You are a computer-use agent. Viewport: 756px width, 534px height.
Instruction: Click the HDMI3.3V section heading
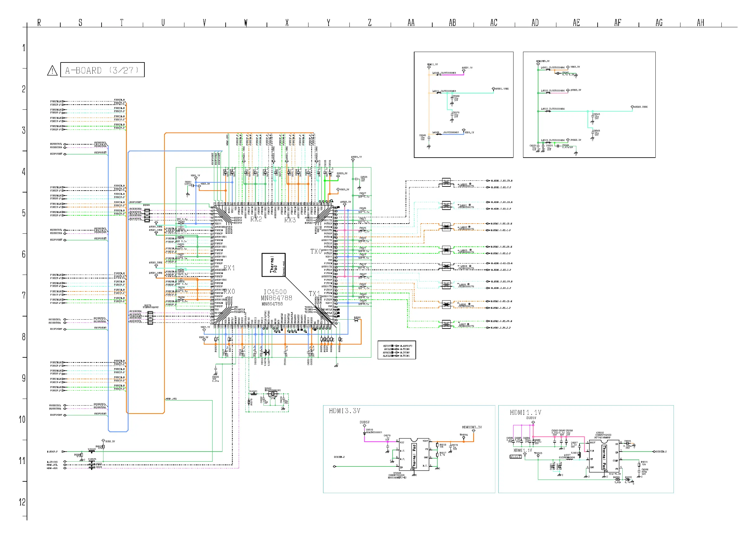[x=344, y=411]
